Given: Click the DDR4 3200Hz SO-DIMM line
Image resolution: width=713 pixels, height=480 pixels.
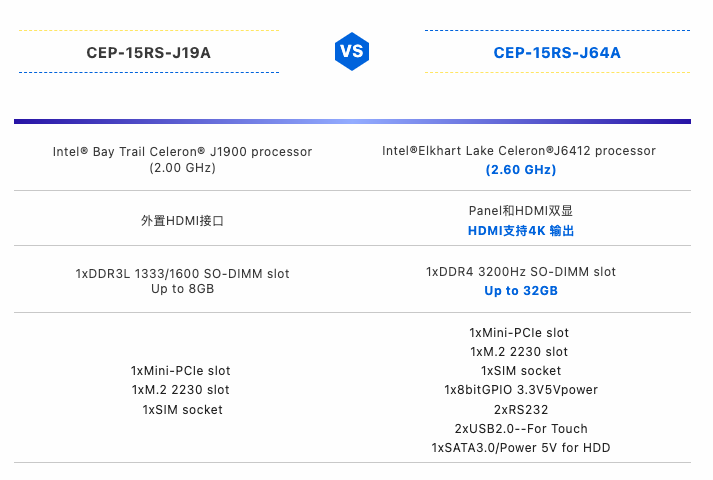Looking at the screenshot, I should 521,272.
